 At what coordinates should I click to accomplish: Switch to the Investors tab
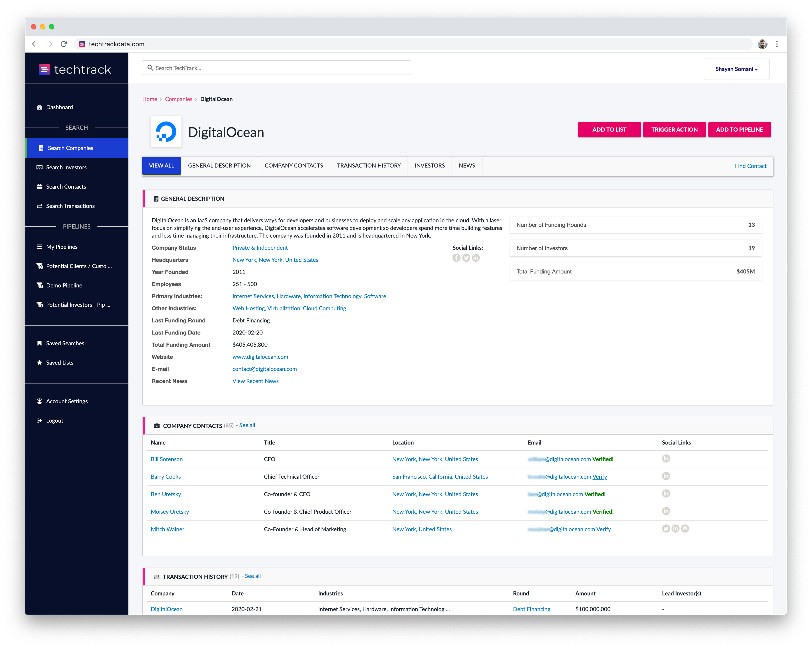[430, 166]
